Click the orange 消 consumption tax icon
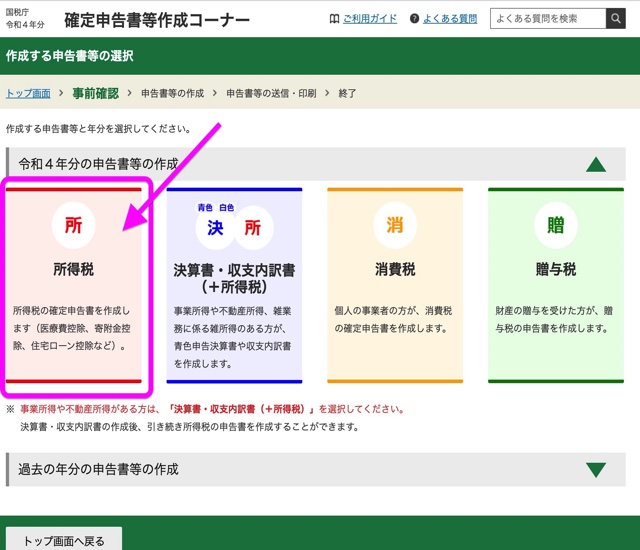This screenshot has height=550, width=640. (x=395, y=225)
